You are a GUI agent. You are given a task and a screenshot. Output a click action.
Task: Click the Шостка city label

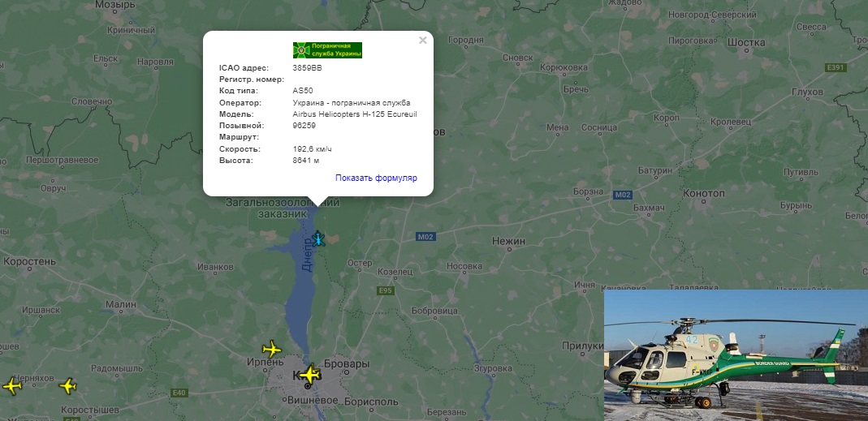[745, 43]
